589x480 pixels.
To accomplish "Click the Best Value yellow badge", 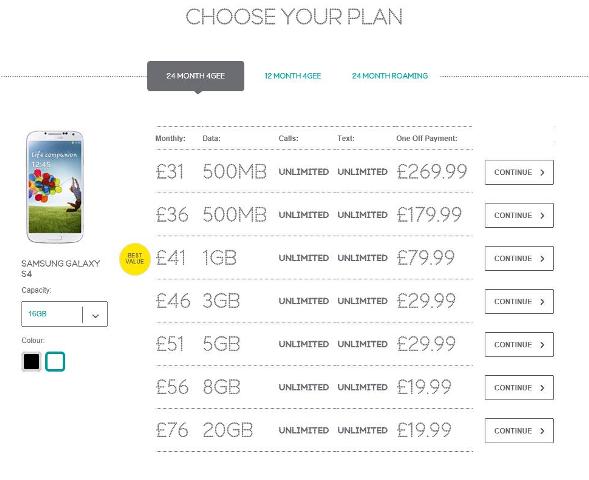I will [x=135, y=259].
